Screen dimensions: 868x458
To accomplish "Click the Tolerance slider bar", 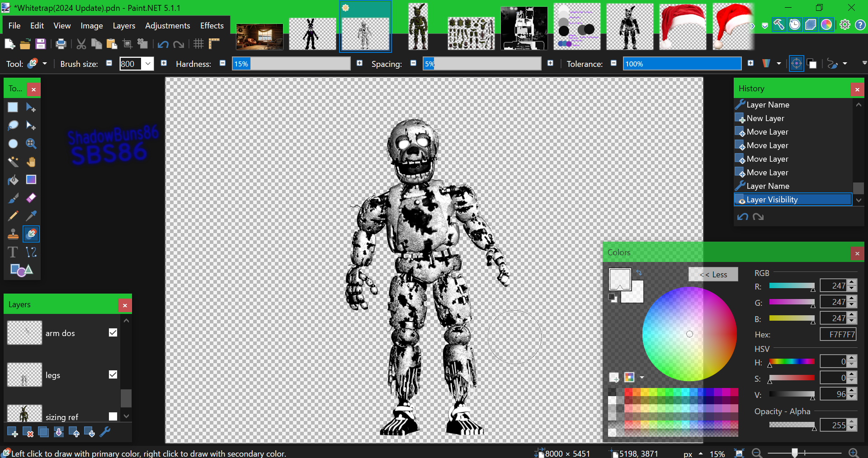I will [682, 64].
